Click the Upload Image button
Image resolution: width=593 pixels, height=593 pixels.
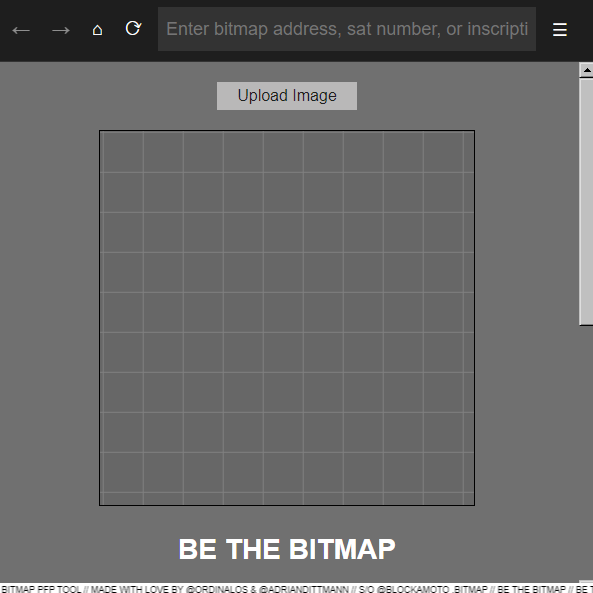pyautogui.click(x=287, y=96)
